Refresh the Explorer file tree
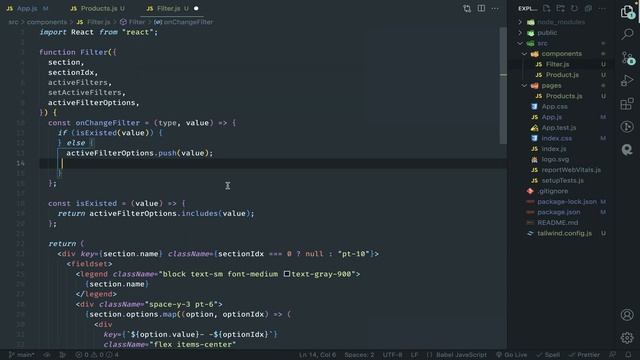This screenshot has width=640, height=360. (x=574, y=9)
